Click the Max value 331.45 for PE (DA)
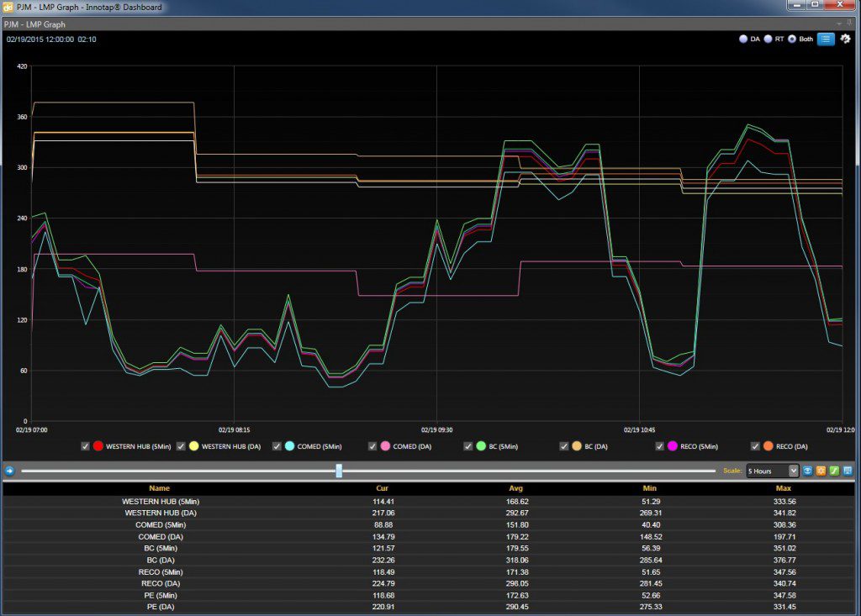Viewport: 861px width, 616px height. click(784, 607)
